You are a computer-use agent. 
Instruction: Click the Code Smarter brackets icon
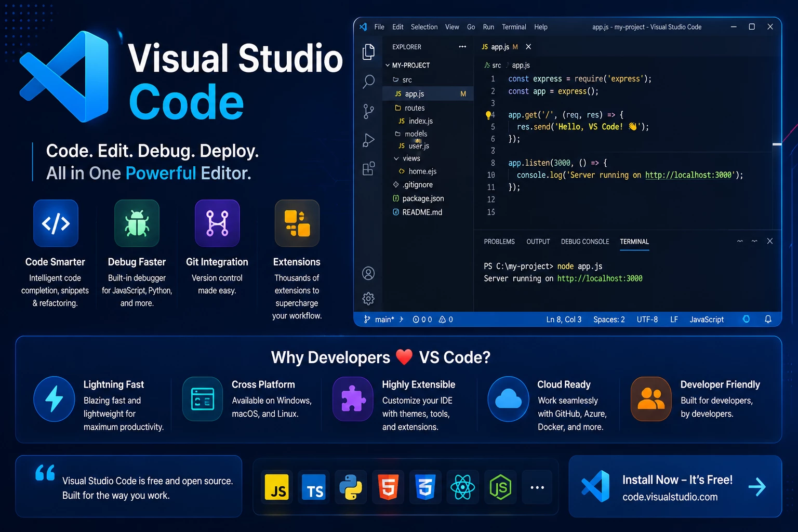pyautogui.click(x=56, y=223)
